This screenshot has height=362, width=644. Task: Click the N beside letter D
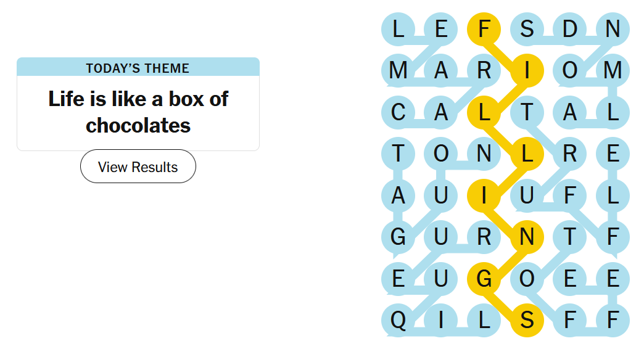tap(612, 29)
